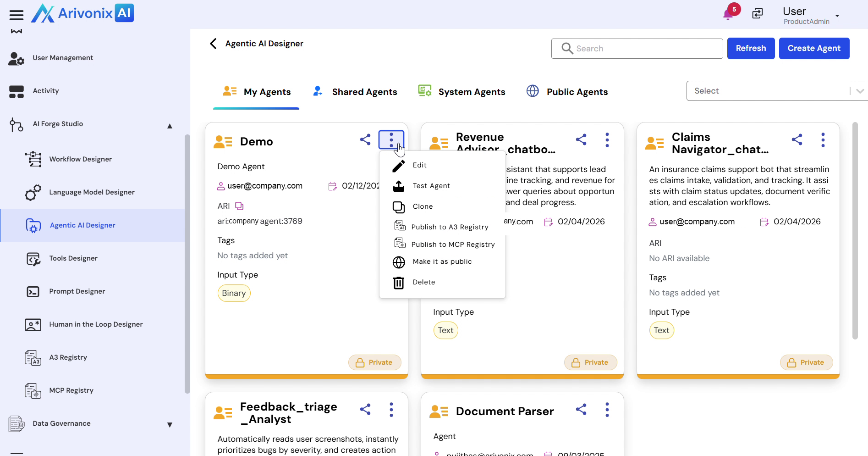Choose Test Agent from the context menu
Screen dimensions: 868x456
[431, 186]
